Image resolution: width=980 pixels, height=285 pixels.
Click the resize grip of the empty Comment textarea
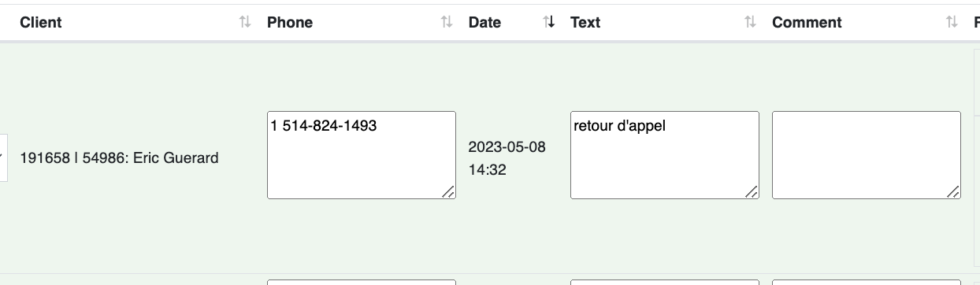(953, 191)
